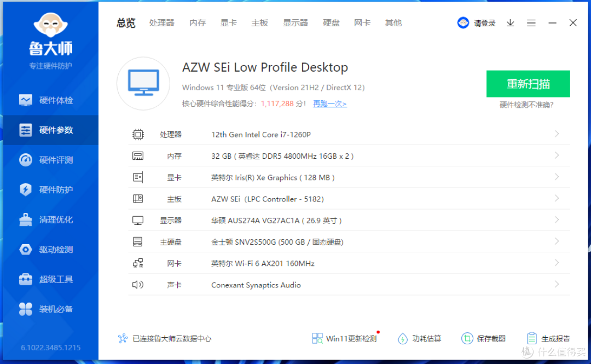The height and width of the screenshot is (364, 591).
Task: Expand the 网卡 row chevron
Action: click(557, 263)
